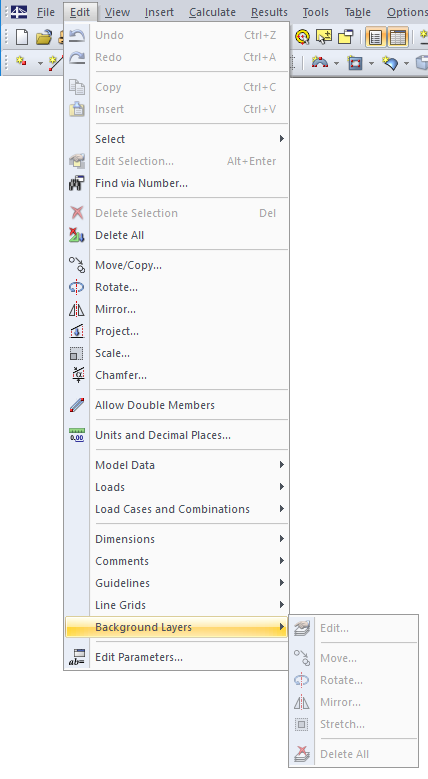
Task: Click the Rotate icon beside Rotate...
Action: [x=77, y=287]
